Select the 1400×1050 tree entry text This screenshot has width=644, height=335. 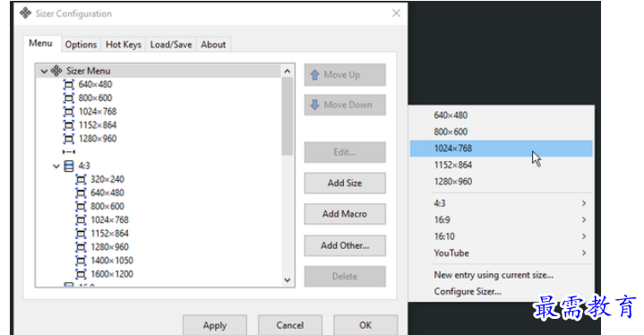(112, 261)
